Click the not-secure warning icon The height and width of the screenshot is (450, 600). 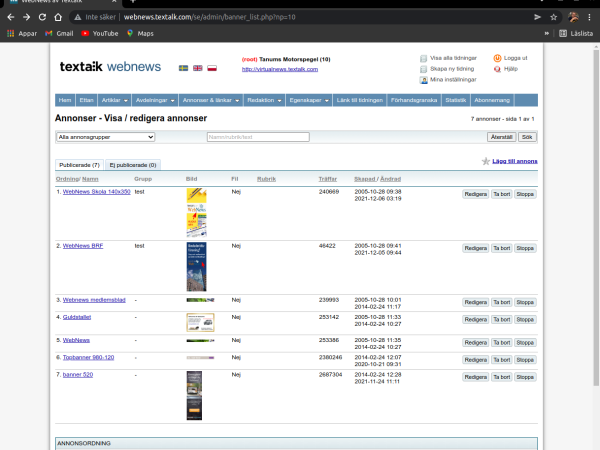[x=78, y=17]
